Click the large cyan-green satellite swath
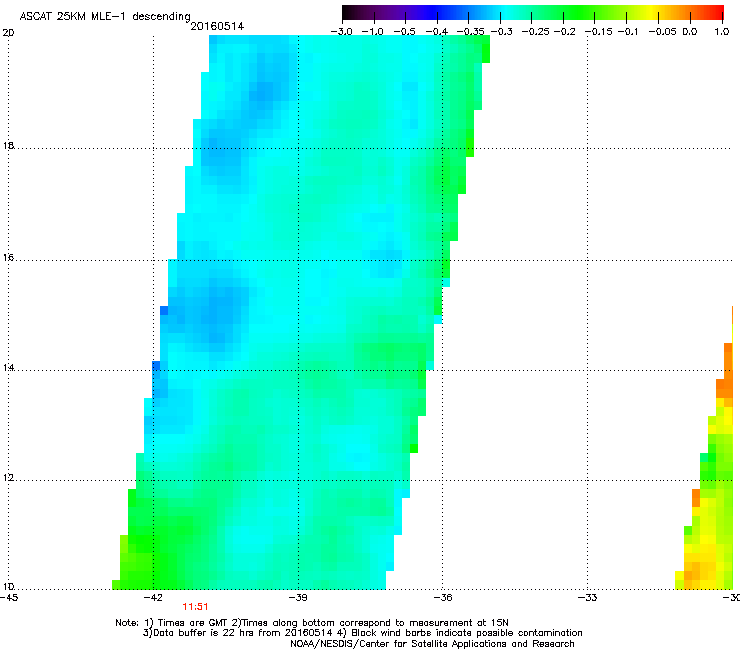The image size is (740, 650). tap(302, 312)
